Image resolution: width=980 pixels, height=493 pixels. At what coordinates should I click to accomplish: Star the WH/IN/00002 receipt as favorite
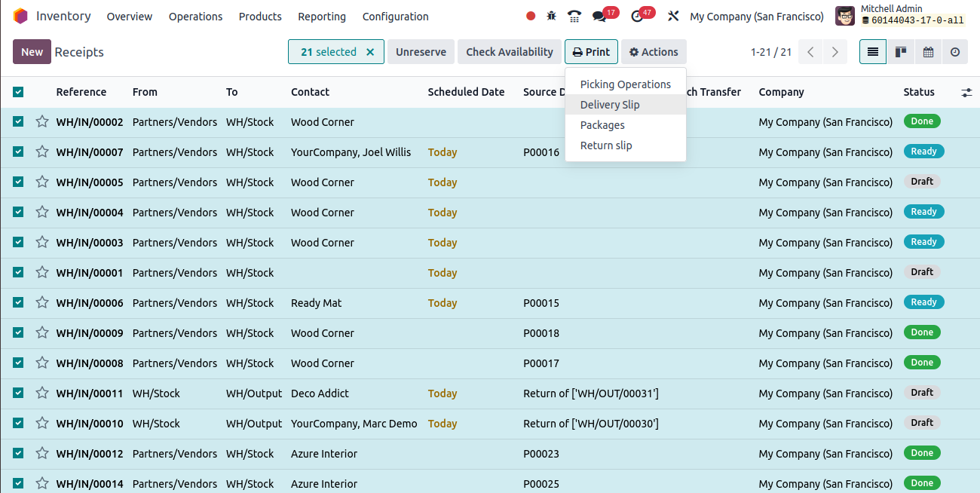click(x=42, y=121)
